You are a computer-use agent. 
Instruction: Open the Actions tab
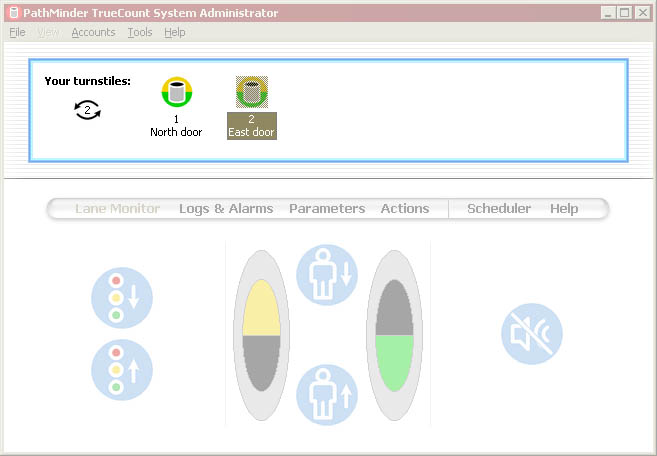[404, 209]
